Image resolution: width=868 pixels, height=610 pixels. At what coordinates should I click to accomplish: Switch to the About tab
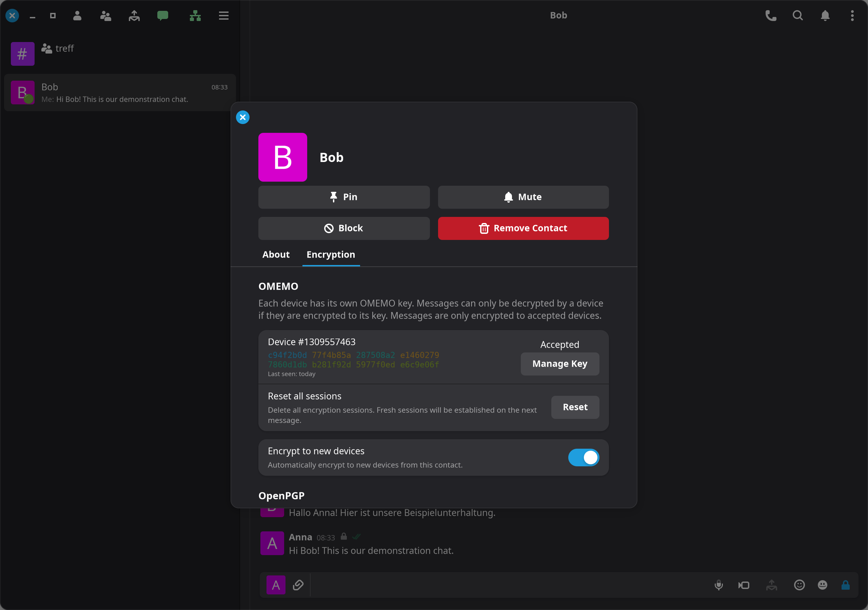(x=276, y=255)
